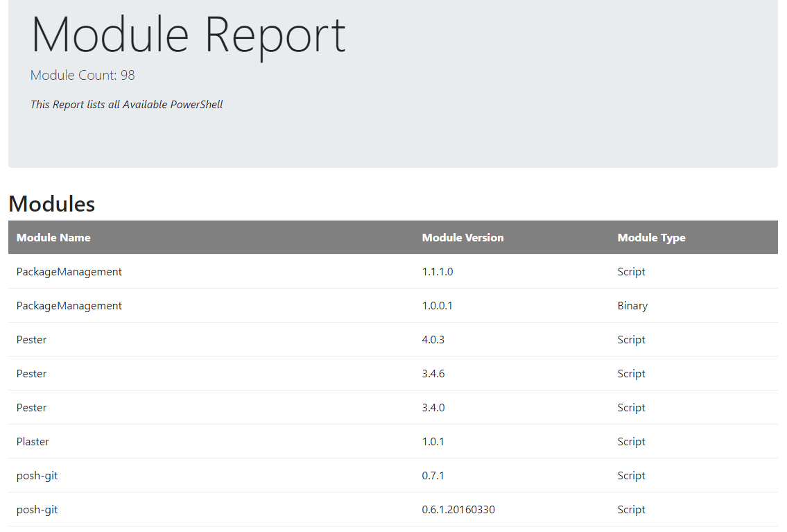Click version 1.0.0.1 of PackageManagement

click(437, 306)
